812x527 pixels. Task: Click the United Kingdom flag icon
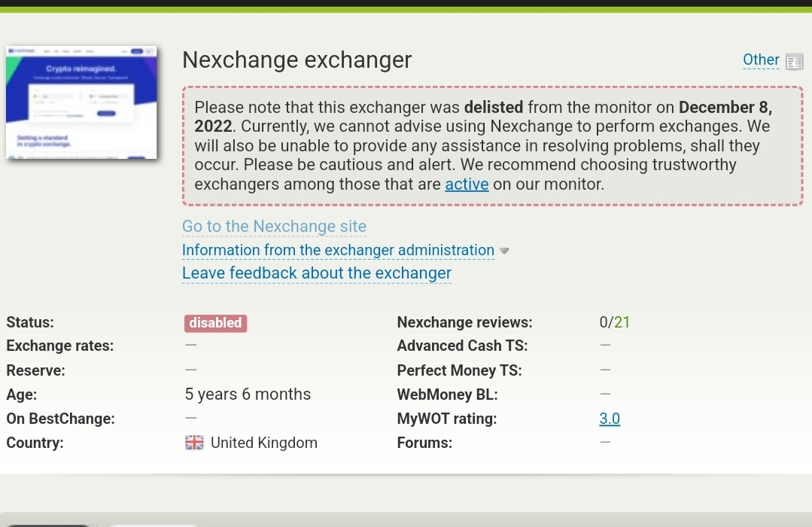(x=194, y=443)
